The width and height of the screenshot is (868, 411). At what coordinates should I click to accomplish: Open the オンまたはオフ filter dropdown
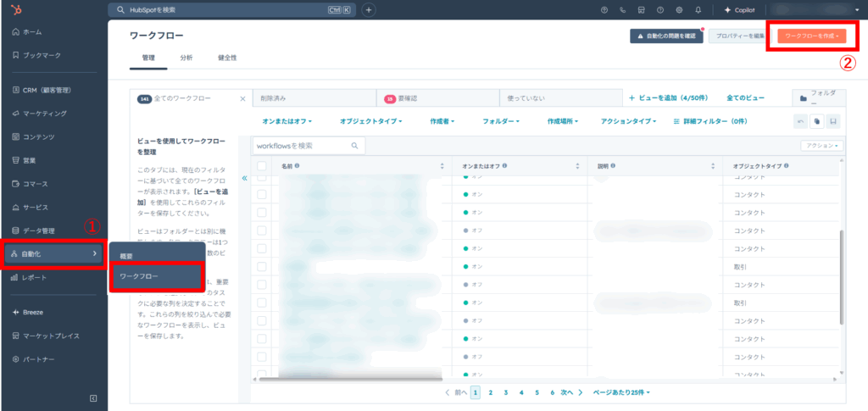tap(287, 120)
